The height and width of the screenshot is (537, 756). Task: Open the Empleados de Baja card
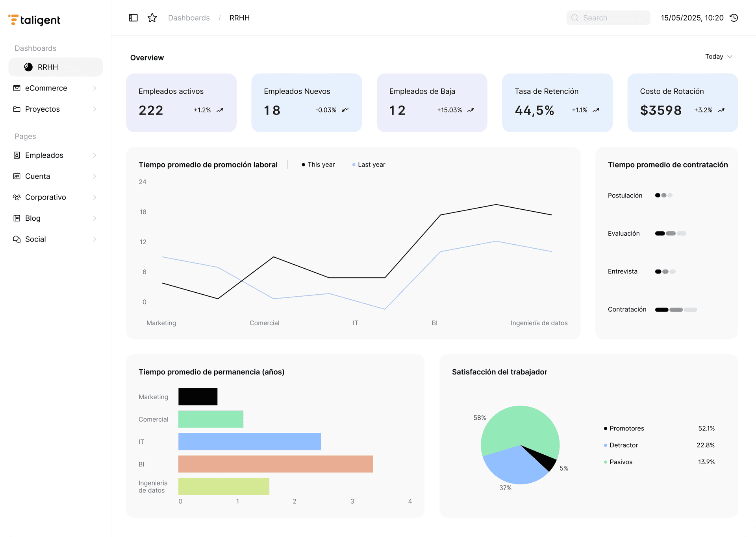[x=432, y=103]
